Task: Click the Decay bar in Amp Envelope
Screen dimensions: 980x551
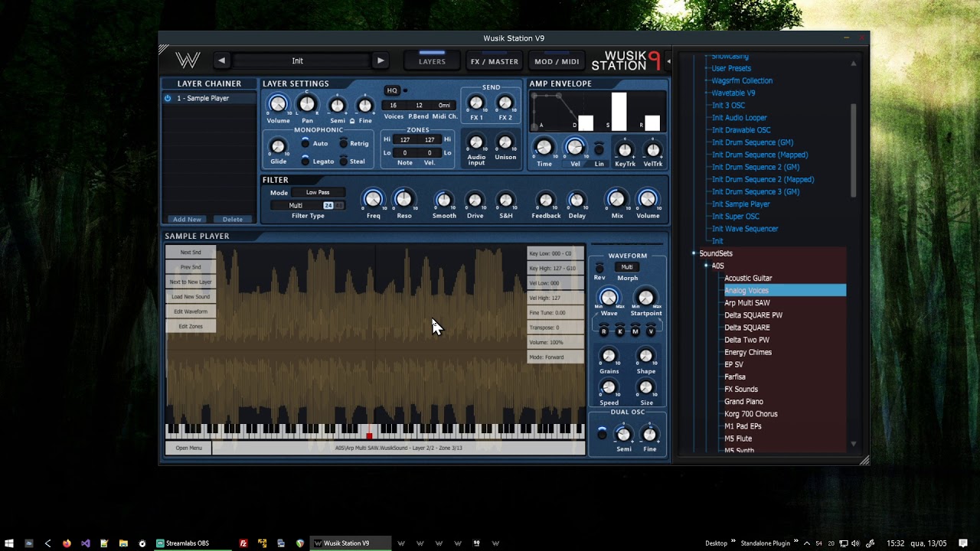Action: pos(586,123)
